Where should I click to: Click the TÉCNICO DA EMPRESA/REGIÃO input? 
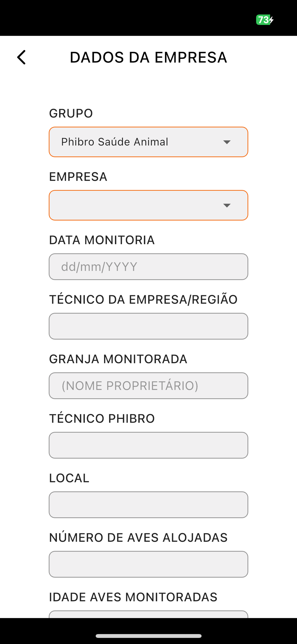pyautogui.click(x=148, y=326)
